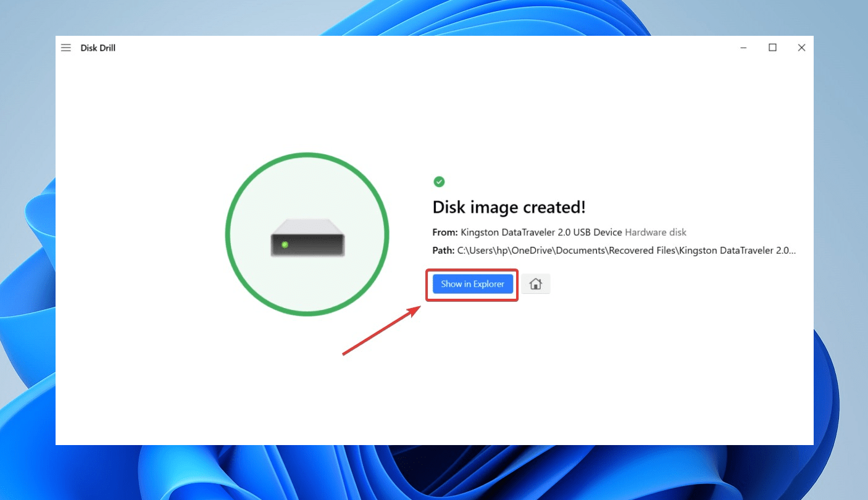
Task: Click the 'Disk image created!' heading
Action: coord(509,207)
